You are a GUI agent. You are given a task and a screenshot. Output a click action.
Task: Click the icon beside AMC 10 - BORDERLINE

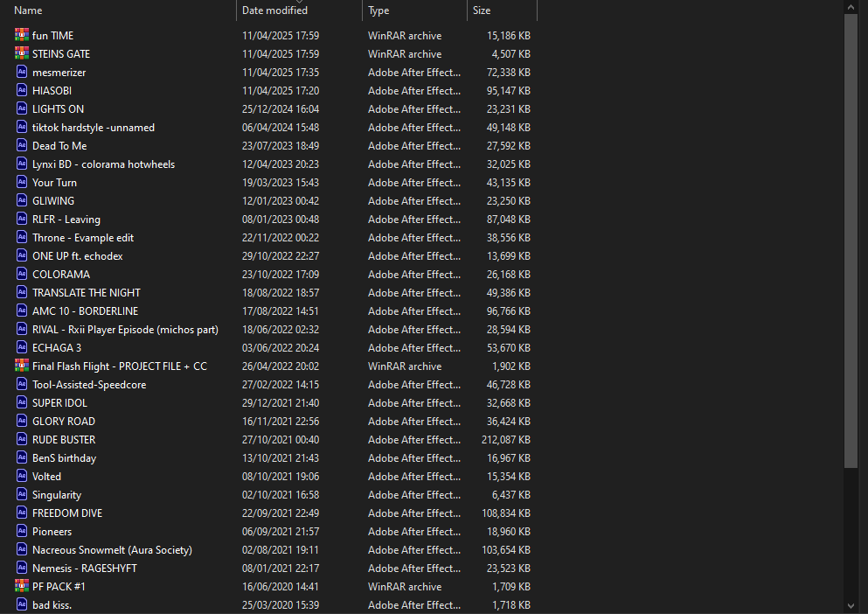(22, 310)
